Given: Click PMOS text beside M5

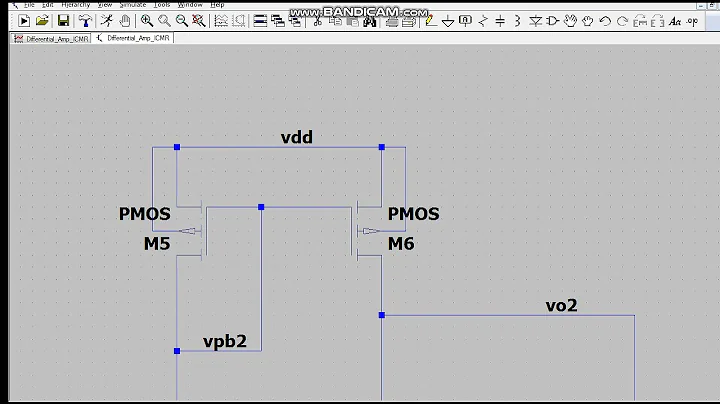Looking at the screenshot, I should point(145,213).
